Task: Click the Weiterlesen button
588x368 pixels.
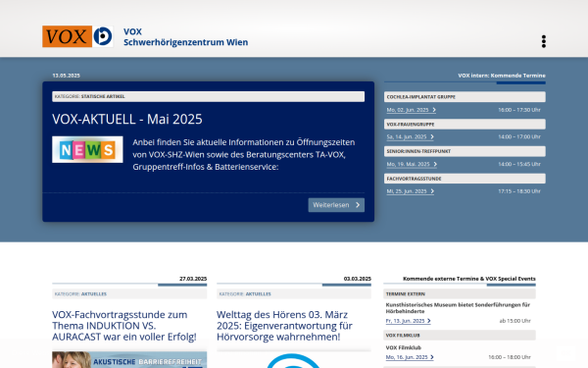Action: (336, 205)
